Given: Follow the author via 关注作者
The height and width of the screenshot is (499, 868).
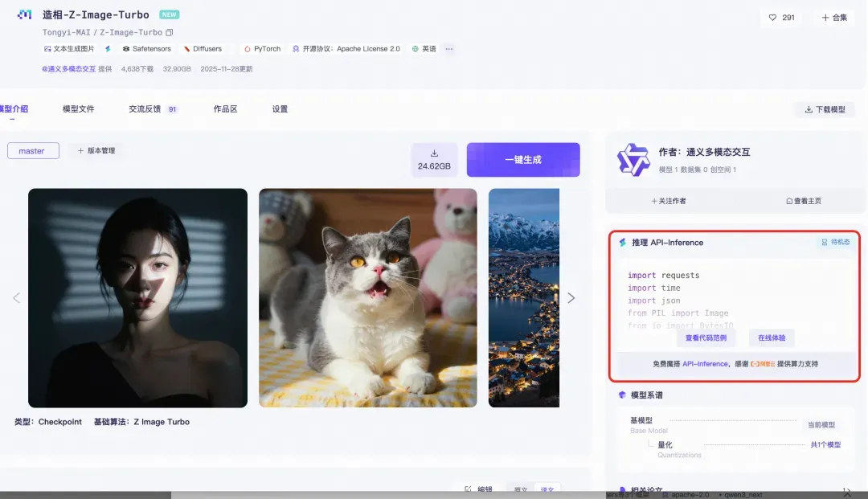Looking at the screenshot, I should [x=669, y=201].
